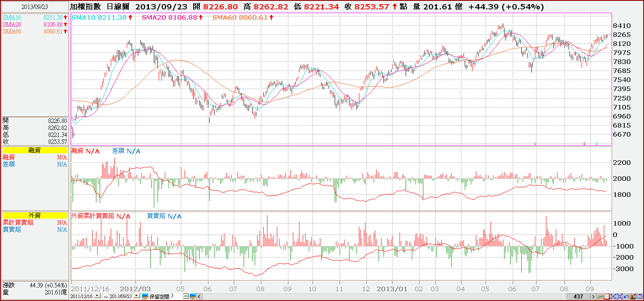The image size is (644, 301).
Task: Click the high price 8262.82 in the title
Action: pos(271,7)
